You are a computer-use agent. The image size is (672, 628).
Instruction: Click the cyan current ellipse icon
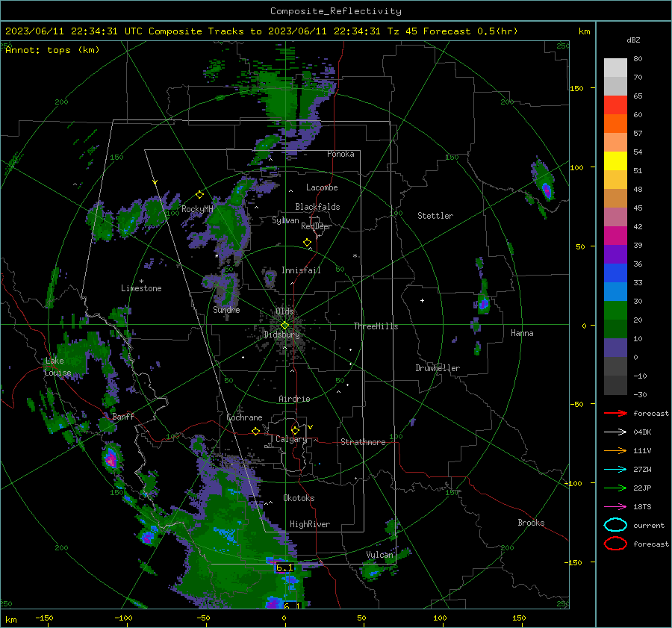615,525
